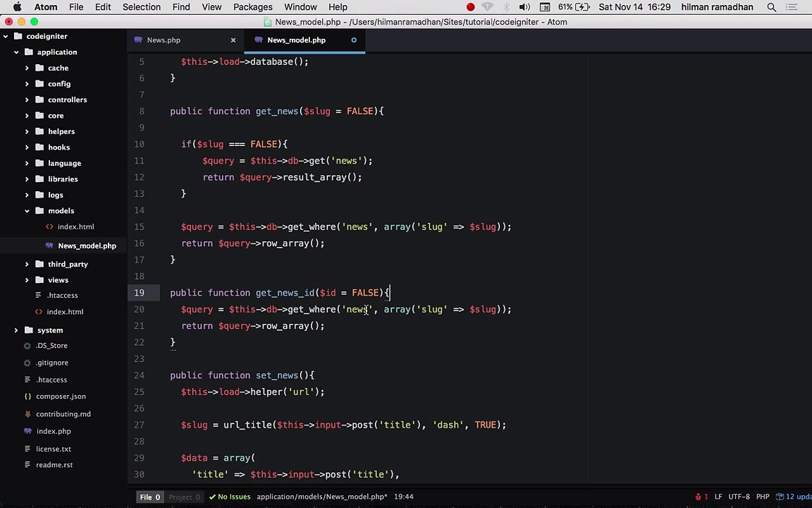812x508 pixels.
Task: Close the News.php tab
Action: [233, 40]
